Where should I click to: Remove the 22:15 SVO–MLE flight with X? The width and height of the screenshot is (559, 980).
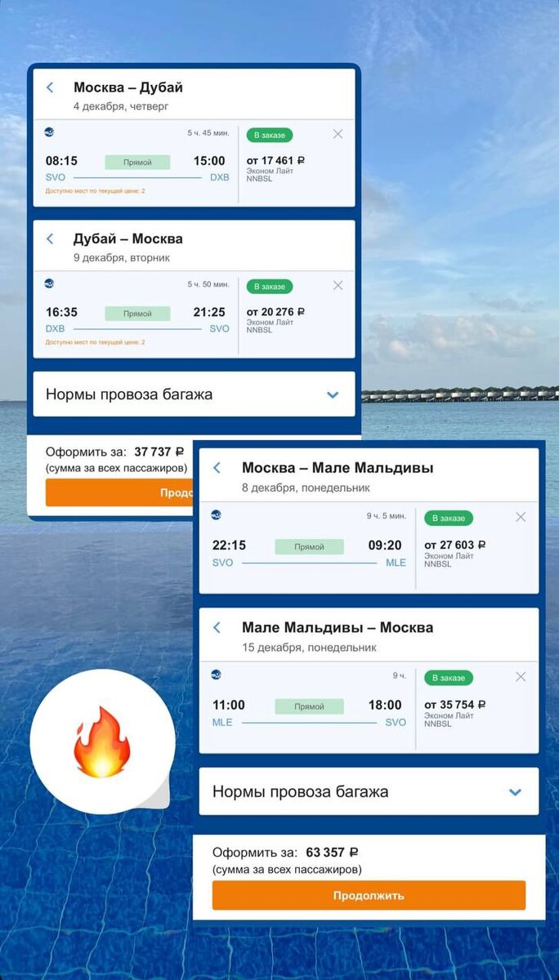click(x=521, y=517)
